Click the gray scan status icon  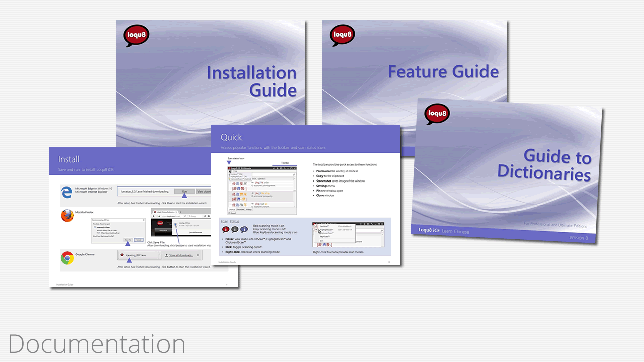point(235,229)
